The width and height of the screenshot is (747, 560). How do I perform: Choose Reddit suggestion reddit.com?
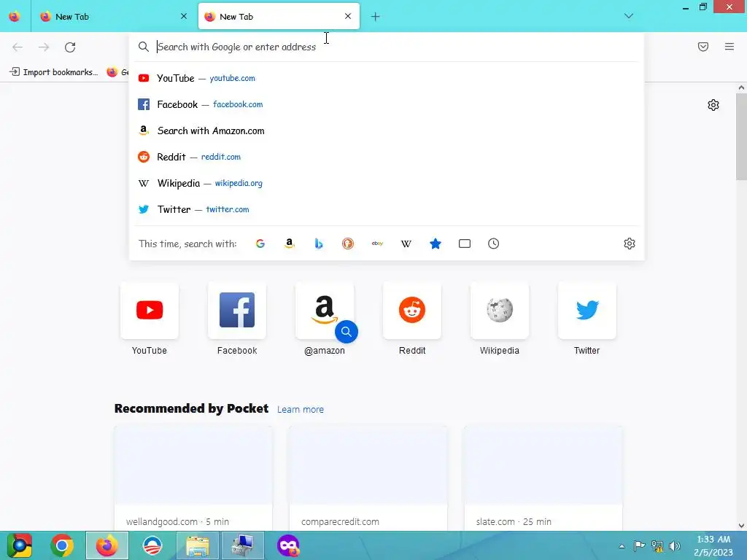(387, 157)
